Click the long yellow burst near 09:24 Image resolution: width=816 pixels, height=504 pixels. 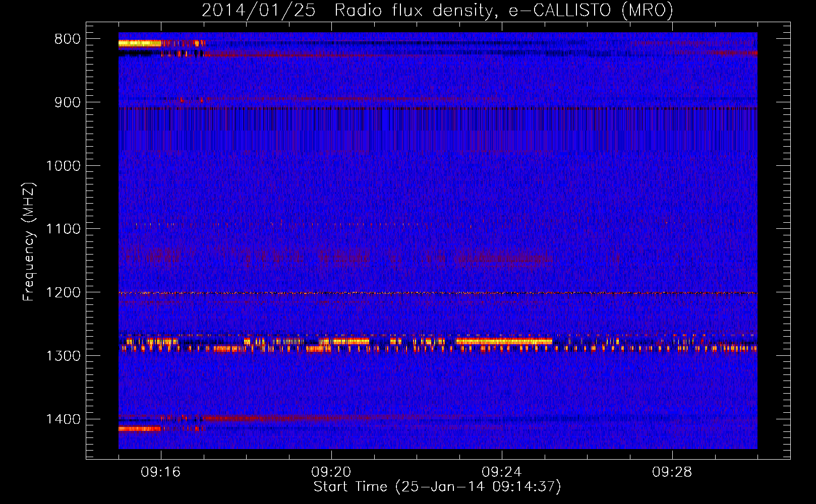pos(504,341)
